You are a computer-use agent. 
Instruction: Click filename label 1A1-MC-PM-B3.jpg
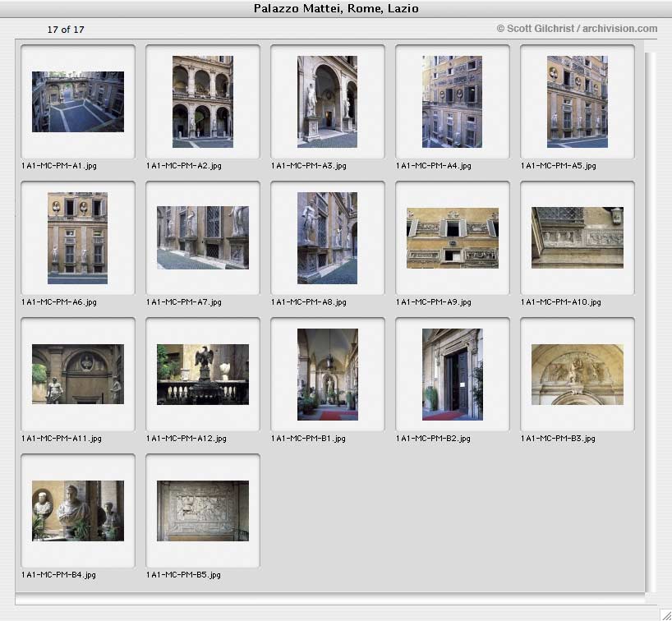coord(558,439)
